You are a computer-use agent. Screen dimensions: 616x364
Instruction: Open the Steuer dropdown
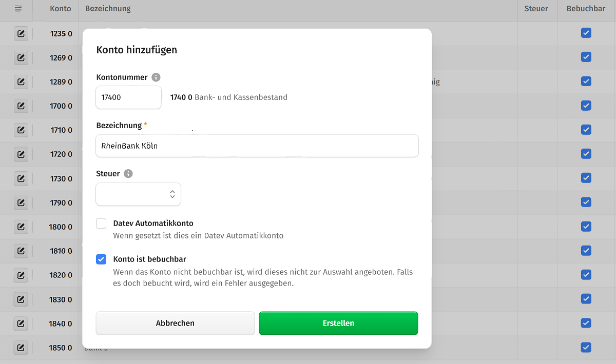[139, 194]
